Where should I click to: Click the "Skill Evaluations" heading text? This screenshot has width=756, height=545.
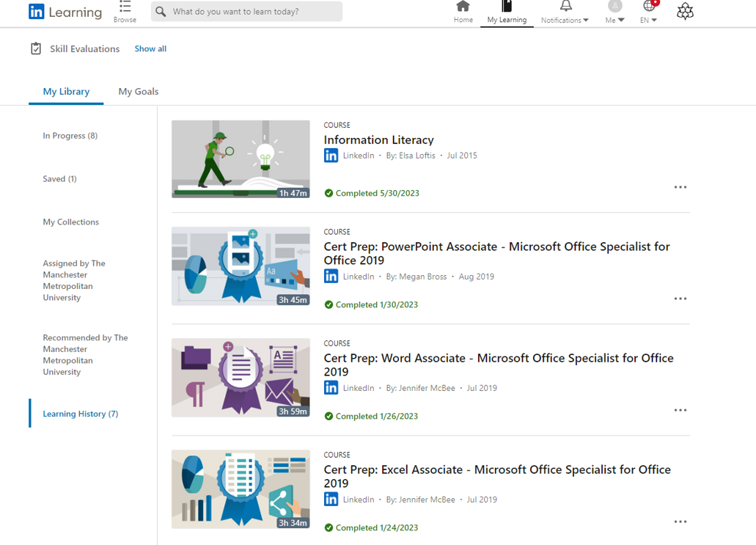(x=84, y=48)
